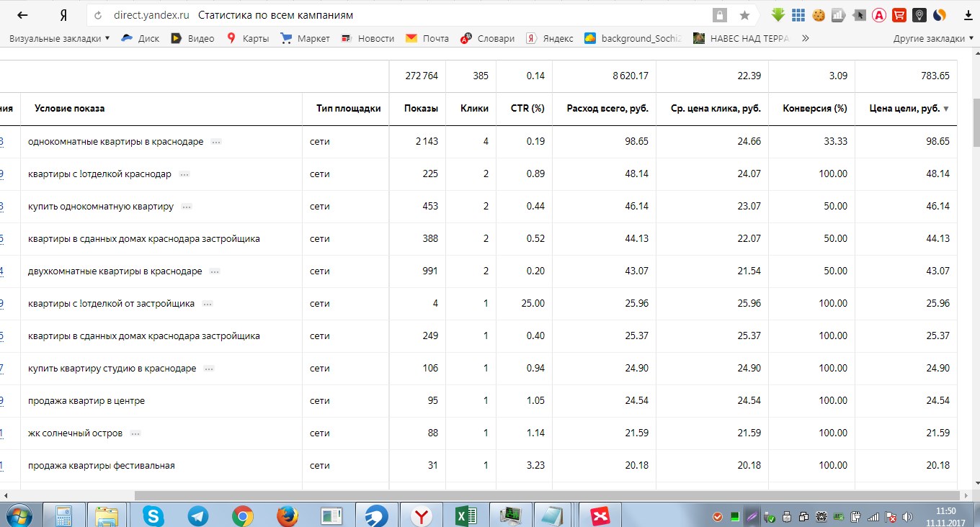Open the green download-arrow extension
Screen dimensions: 980x527
(778, 14)
